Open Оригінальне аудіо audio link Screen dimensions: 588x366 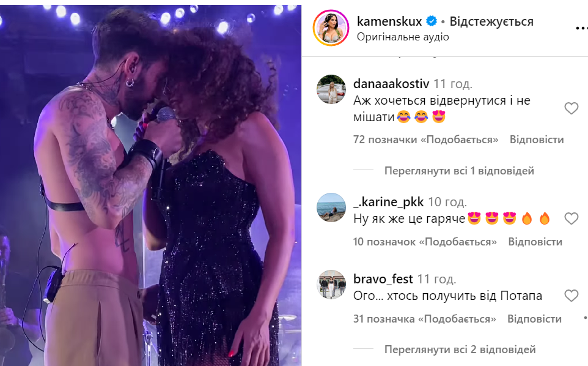[x=403, y=37]
